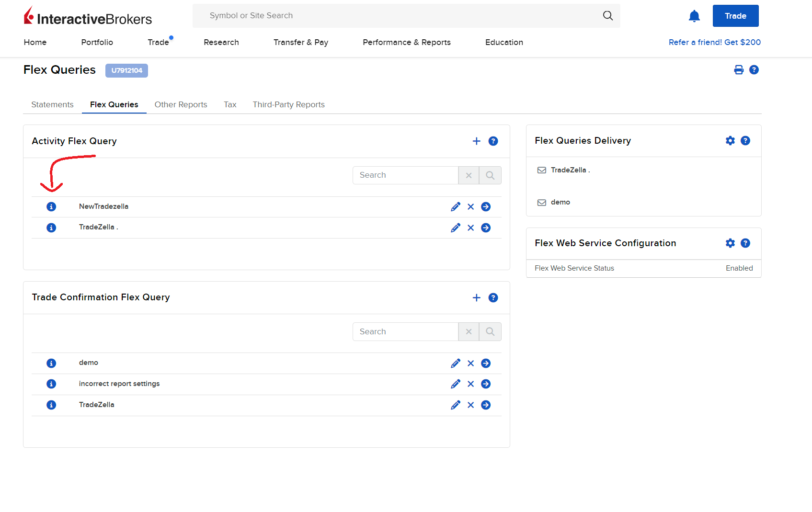Image resolution: width=812 pixels, height=512 pixels.
Task: Click Activity Flex Query search box
Action: coord(405,175)
